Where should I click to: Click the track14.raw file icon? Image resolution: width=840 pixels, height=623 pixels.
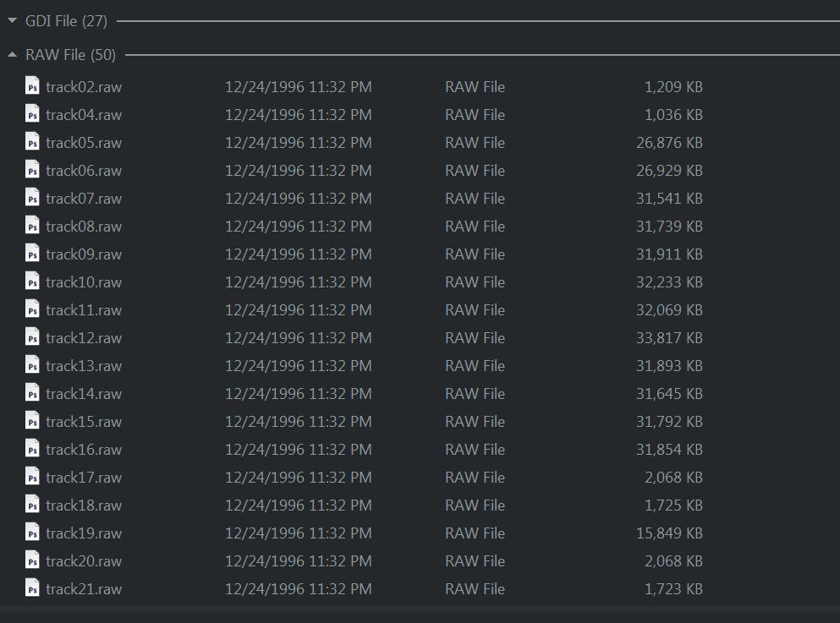tap(32, 392)
